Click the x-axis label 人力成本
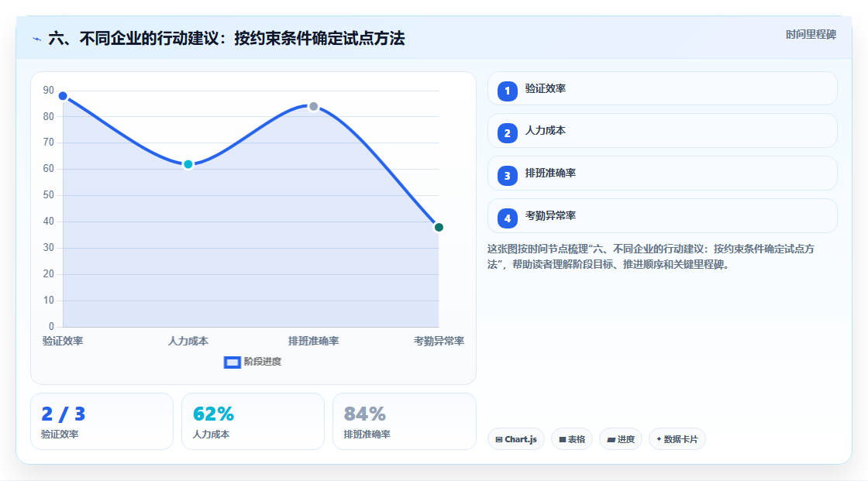 coord(188,341)
